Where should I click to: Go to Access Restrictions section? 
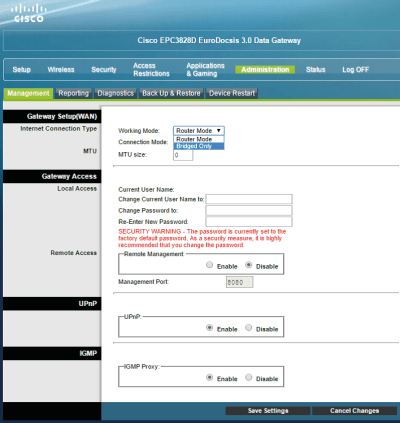[151, 70]
